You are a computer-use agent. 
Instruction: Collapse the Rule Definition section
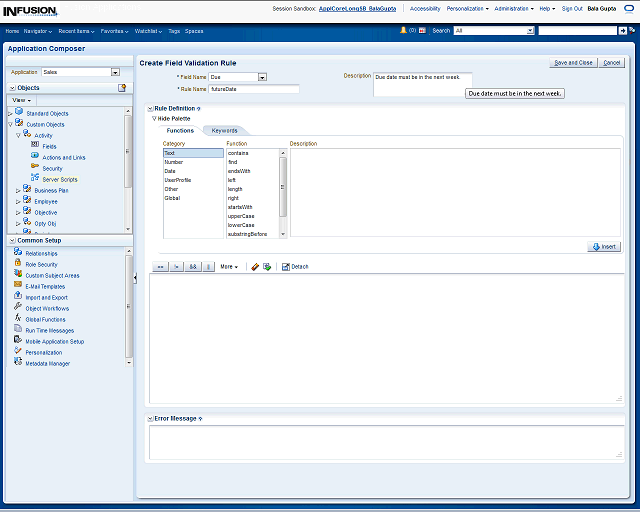click(149, 108)
